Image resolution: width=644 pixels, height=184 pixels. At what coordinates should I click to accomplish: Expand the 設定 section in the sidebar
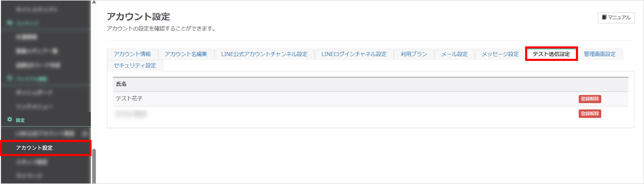pyautogui.click(x=20, y=120)
